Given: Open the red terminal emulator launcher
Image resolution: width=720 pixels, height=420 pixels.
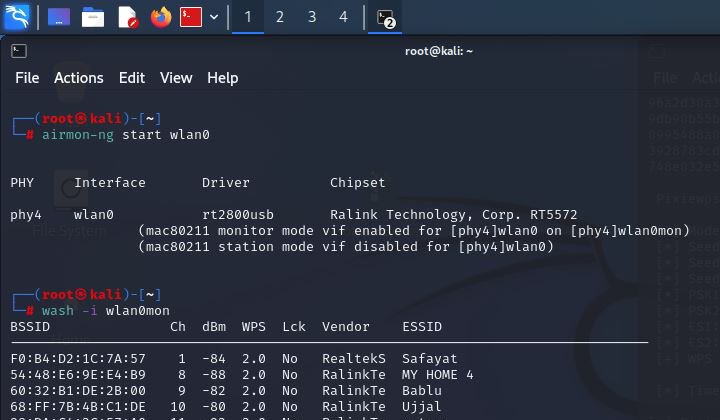Looking at the screenshot, I should (x=191, y=17).
